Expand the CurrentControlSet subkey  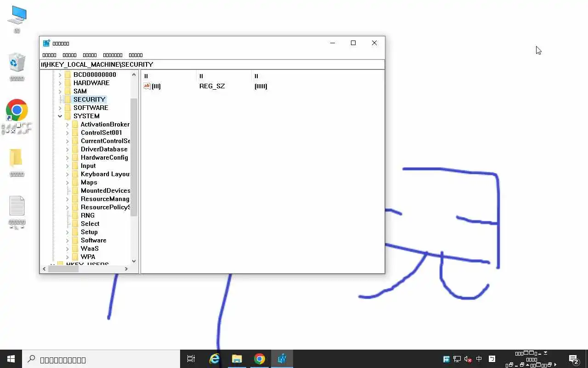(x=67, y=141)
